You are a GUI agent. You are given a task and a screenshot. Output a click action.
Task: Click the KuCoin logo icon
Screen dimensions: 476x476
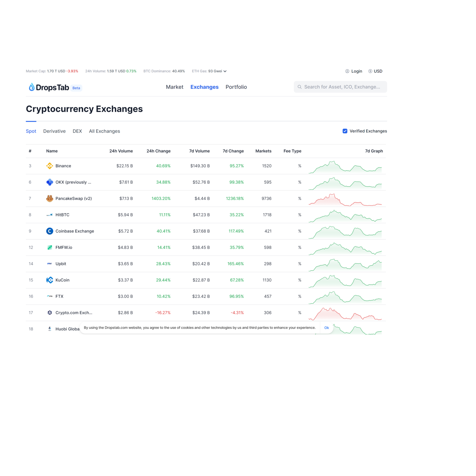[x=50, y=280]
